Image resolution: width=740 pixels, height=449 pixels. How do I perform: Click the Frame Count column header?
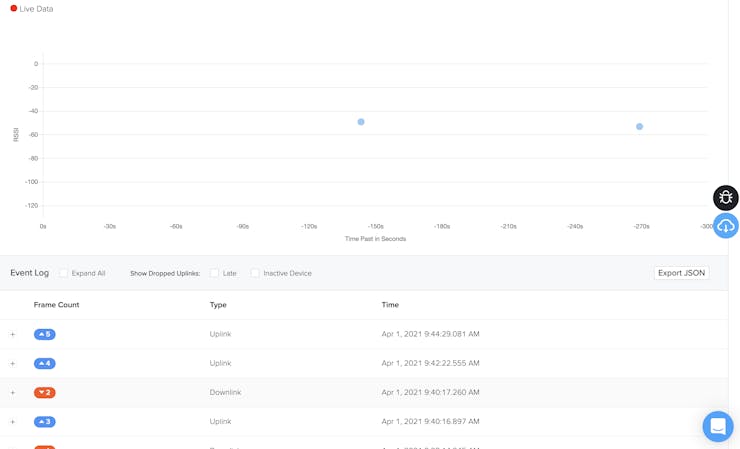(x=56, y=305)
